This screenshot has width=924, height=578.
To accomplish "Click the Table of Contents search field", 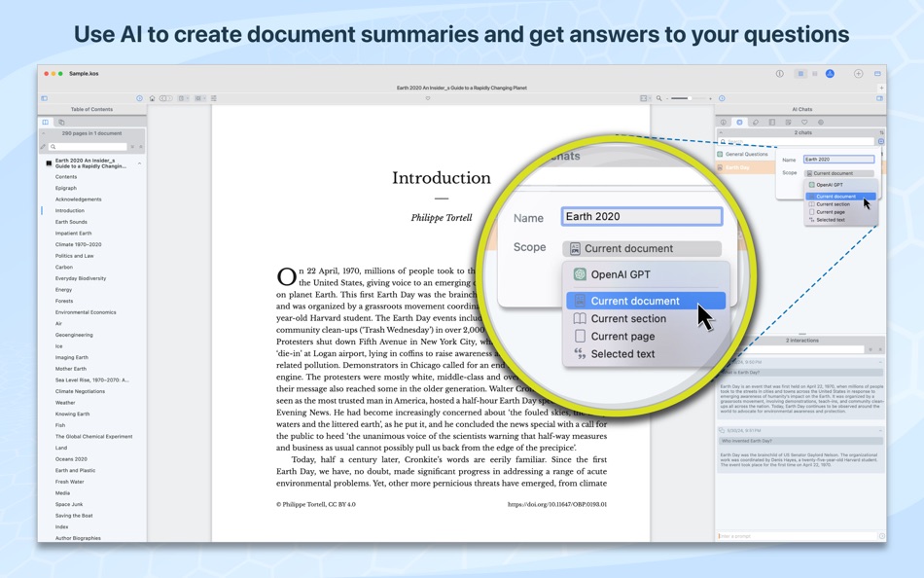I will (88, 147).
